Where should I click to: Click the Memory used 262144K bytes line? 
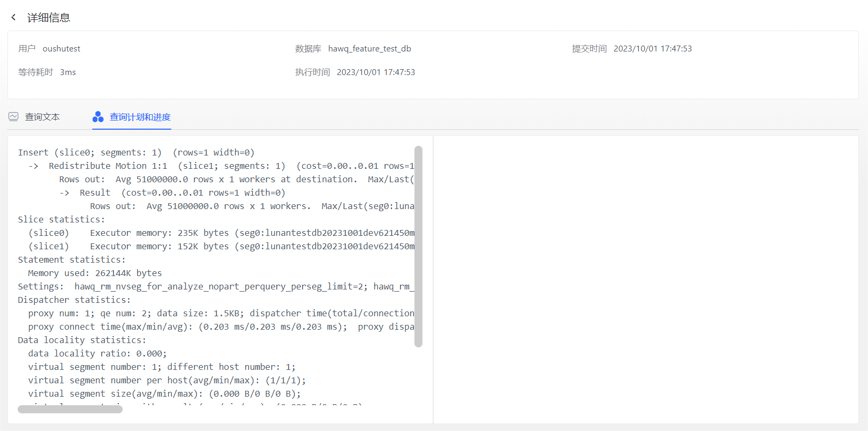[95, 273]
